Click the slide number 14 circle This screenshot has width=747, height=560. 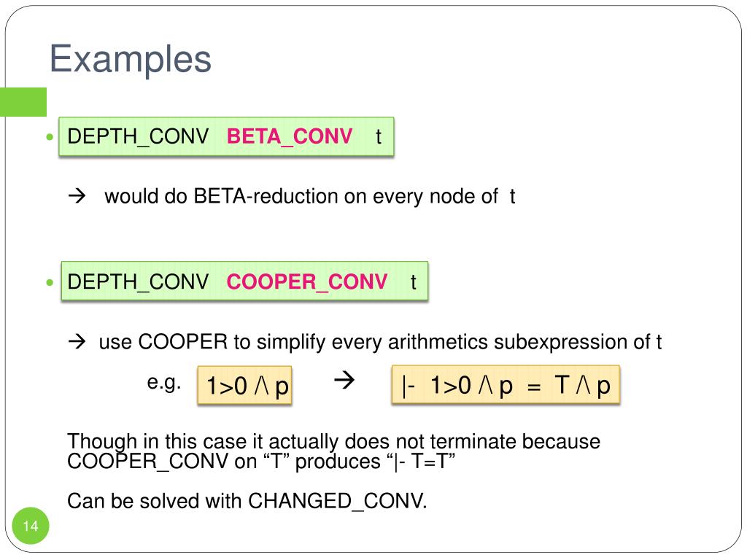coord(31,526)
